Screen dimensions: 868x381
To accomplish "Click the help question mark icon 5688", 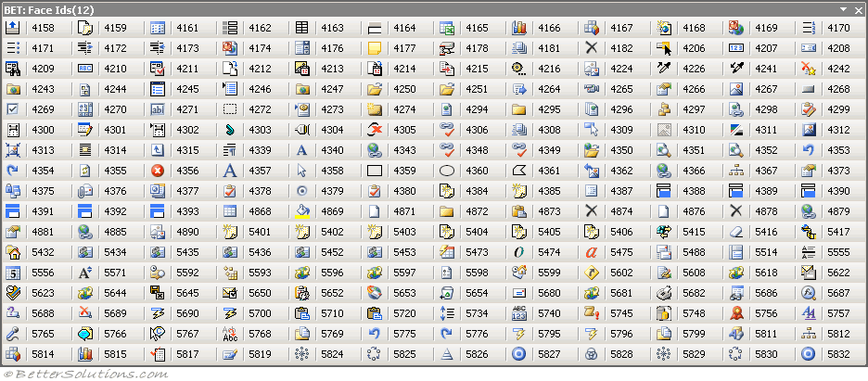I will (12, 313).
